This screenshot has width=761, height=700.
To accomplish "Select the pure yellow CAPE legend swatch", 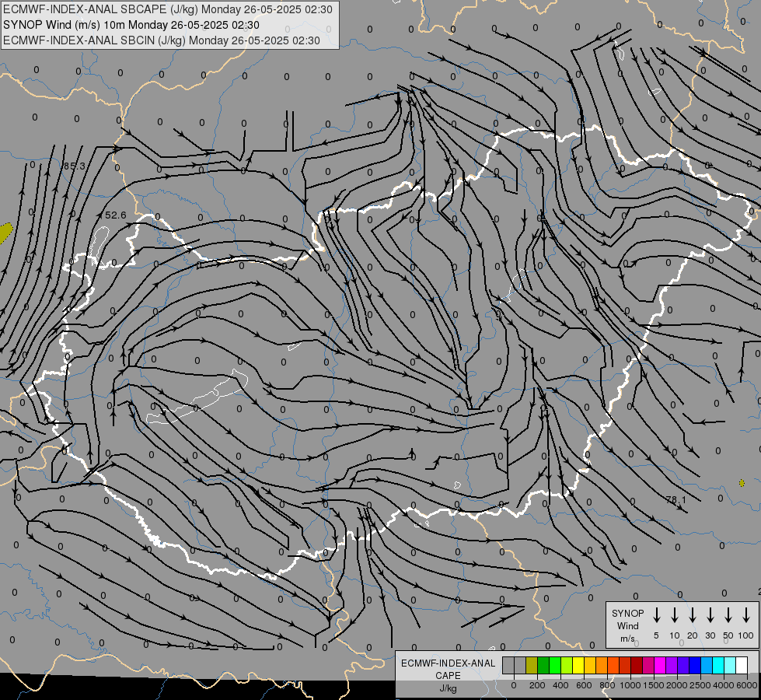I will pos(578,665).
